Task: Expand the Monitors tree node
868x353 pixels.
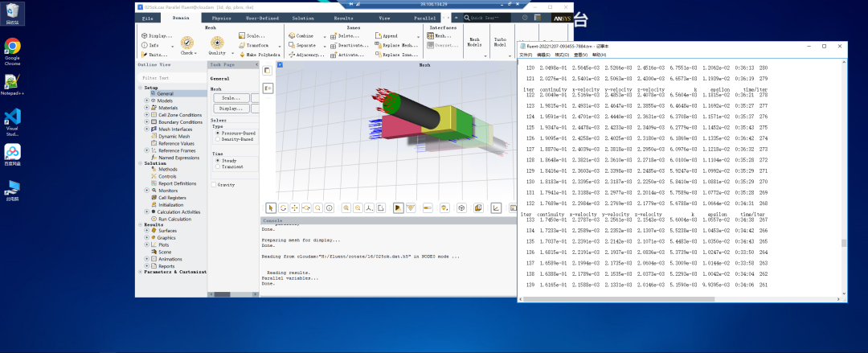Action: [x=147, y=191]
